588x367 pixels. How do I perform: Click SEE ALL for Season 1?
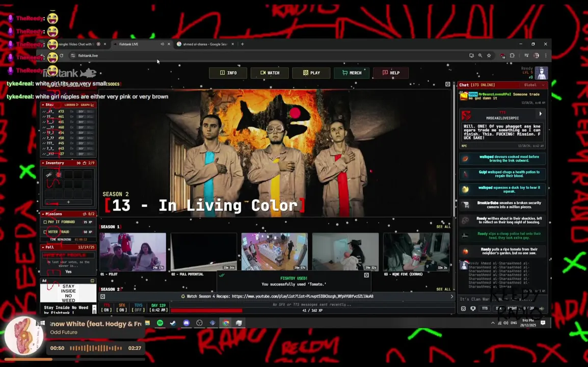[x=443, y=227]
